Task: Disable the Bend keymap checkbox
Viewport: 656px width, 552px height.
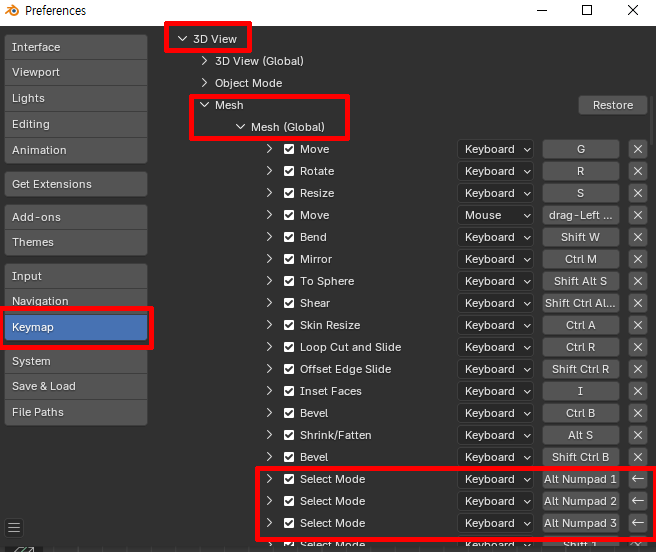Action: 289,237
